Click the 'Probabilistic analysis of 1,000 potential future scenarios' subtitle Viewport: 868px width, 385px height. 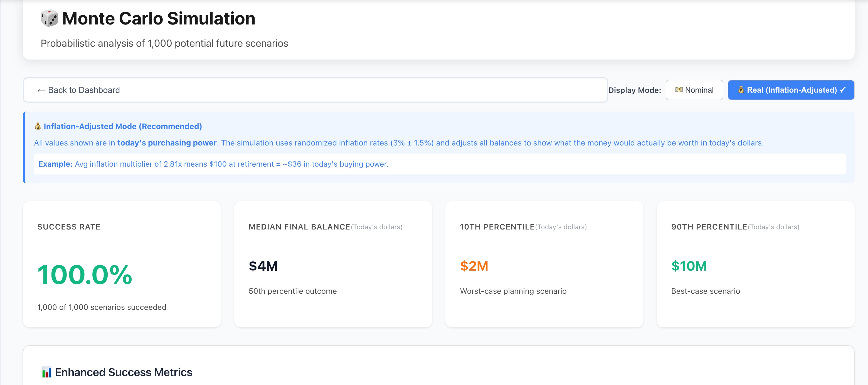[x=164, y=43]
